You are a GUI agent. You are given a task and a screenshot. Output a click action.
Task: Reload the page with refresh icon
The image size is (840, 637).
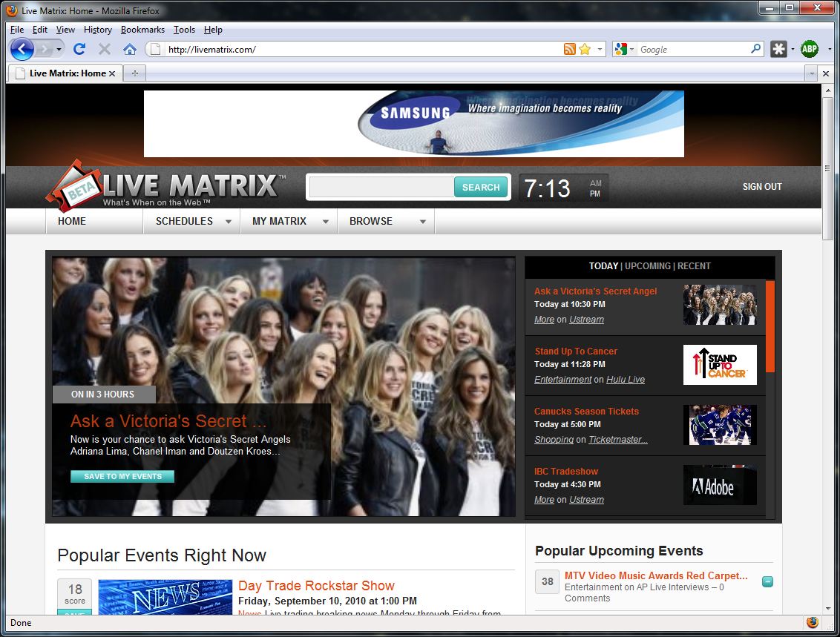79,49
